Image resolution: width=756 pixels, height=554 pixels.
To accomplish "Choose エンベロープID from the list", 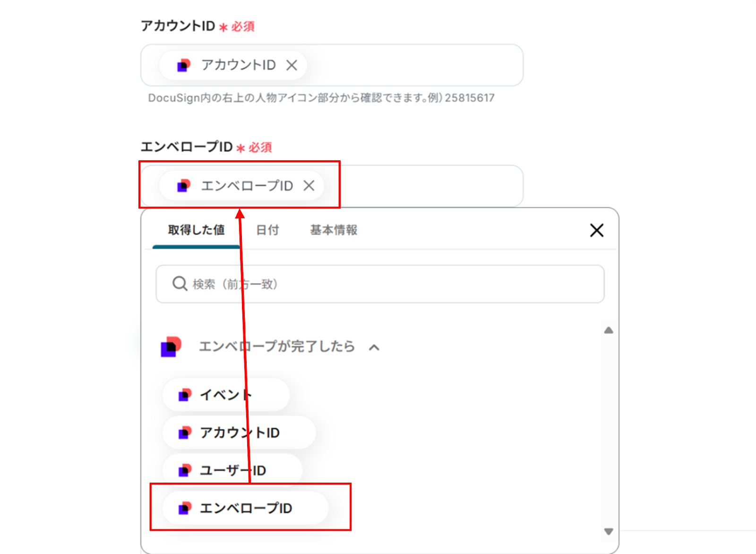I will [x=246, y=508].
